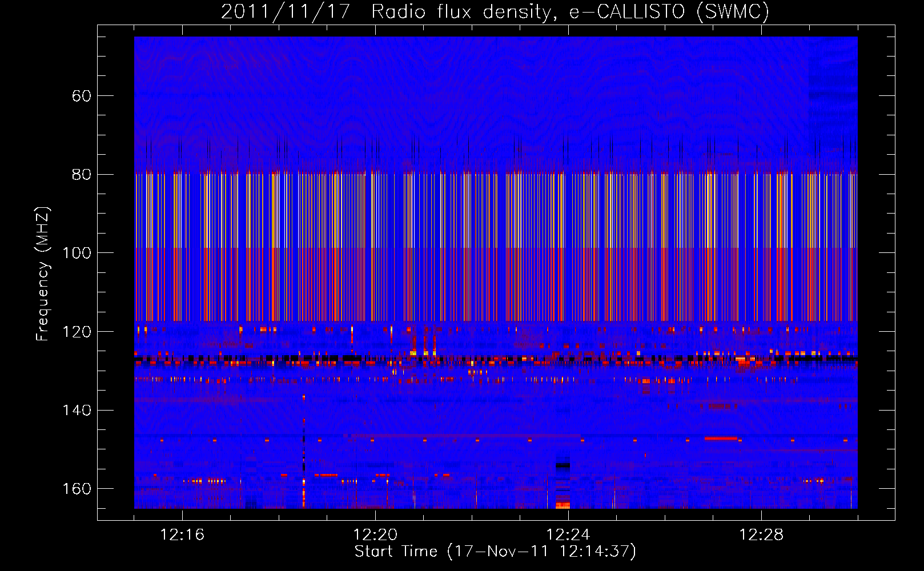Click the 140 frequency tick label
The height and width of the screenshot is (571, 924).
point(77,411)
